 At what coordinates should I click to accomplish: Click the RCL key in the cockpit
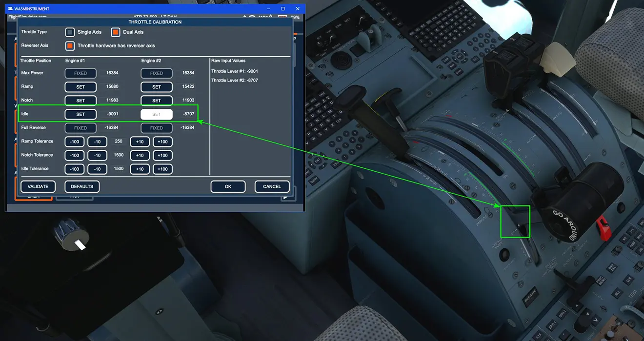click(x=617, y=293)
